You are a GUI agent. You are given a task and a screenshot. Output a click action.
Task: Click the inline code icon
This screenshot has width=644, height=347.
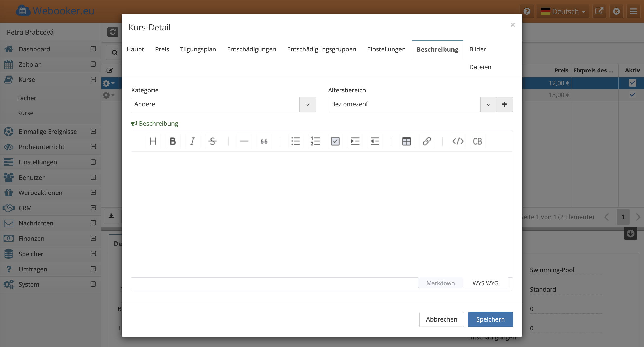(458, 141)
